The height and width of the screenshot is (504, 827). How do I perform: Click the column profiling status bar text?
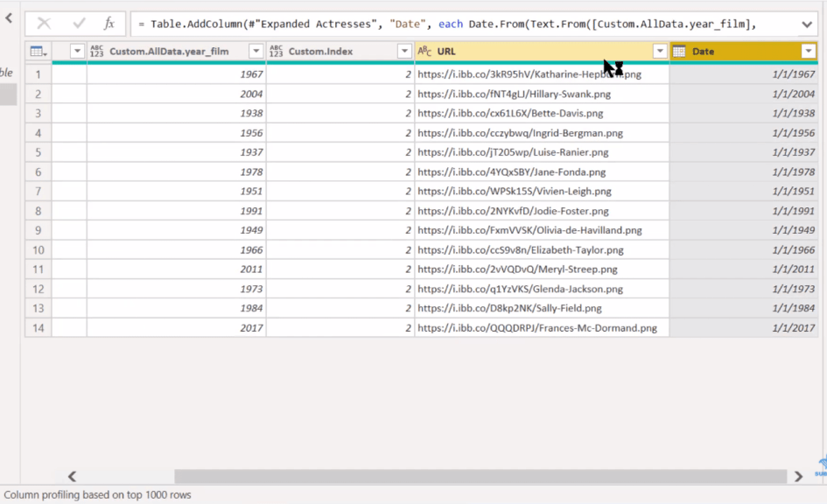[97, 495]
